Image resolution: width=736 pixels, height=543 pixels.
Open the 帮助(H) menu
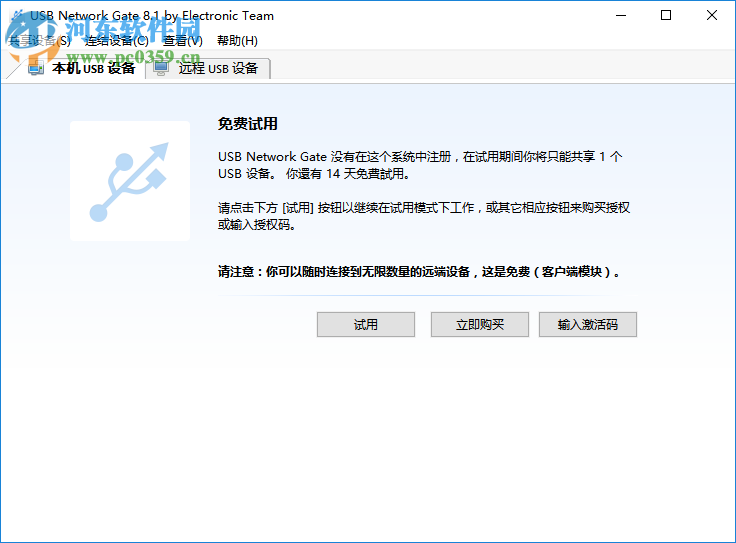point(237,41)
